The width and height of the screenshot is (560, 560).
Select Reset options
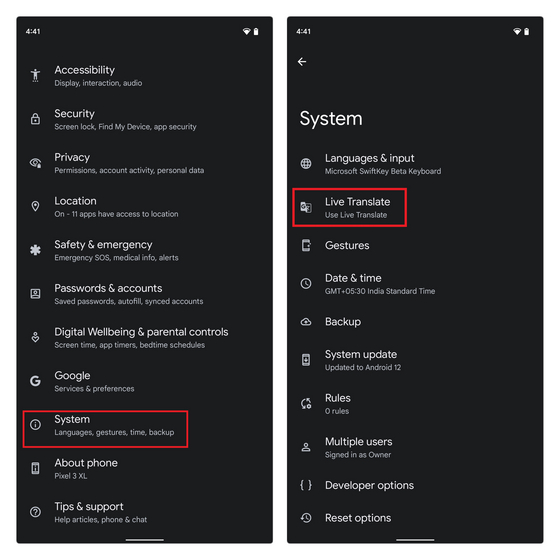tap(415, 518)
